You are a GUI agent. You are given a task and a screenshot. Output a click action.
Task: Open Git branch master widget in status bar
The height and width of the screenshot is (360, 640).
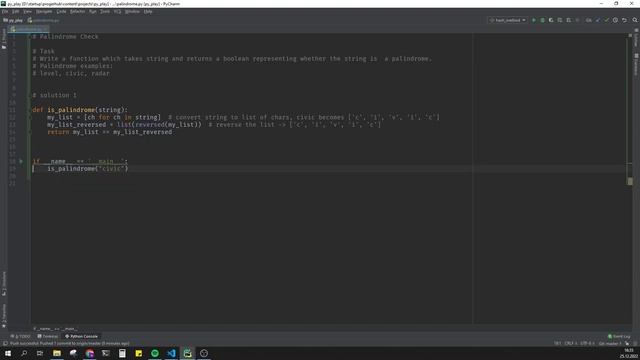(610, 344)
